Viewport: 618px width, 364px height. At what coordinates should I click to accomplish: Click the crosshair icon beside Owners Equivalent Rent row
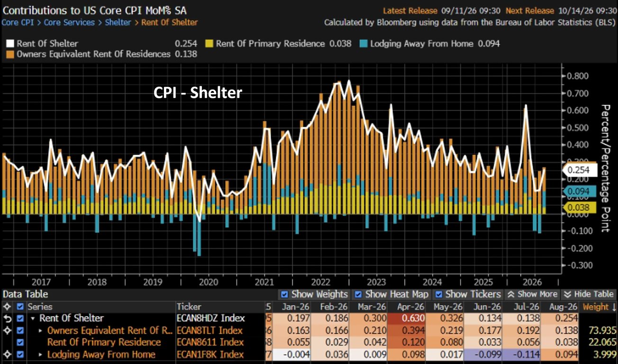point(7,330)
